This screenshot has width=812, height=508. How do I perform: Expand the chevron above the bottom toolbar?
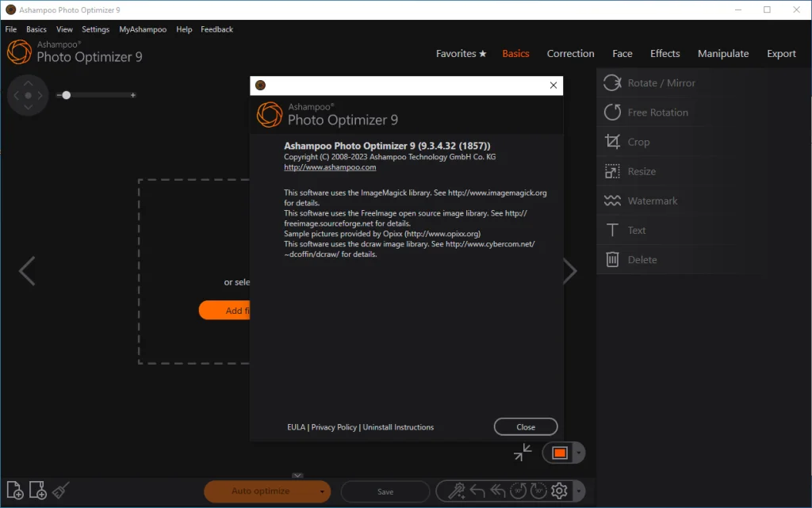(x=297, y=475)
